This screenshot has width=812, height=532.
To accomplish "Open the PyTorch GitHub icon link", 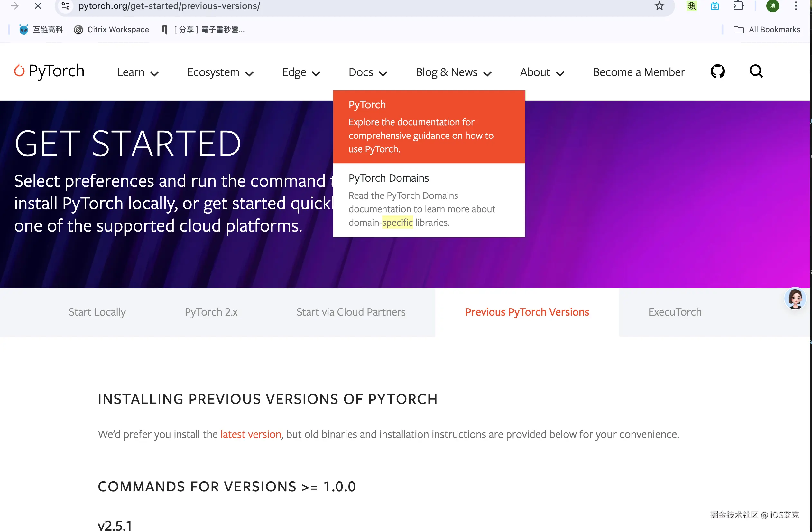I will pyautogui.click(x=717, y=72).
